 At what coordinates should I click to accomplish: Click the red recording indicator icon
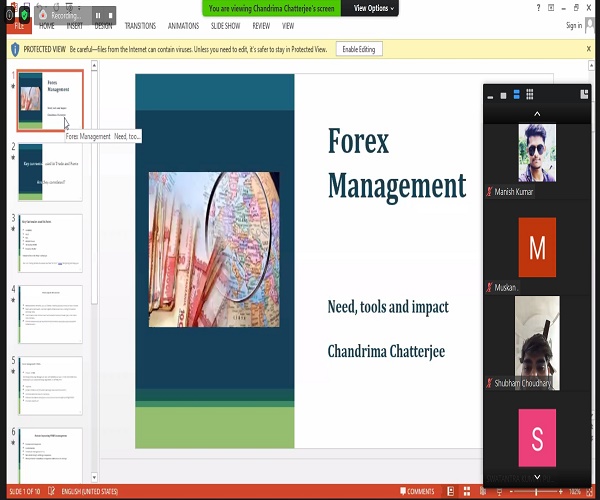[x=43, y=15]
